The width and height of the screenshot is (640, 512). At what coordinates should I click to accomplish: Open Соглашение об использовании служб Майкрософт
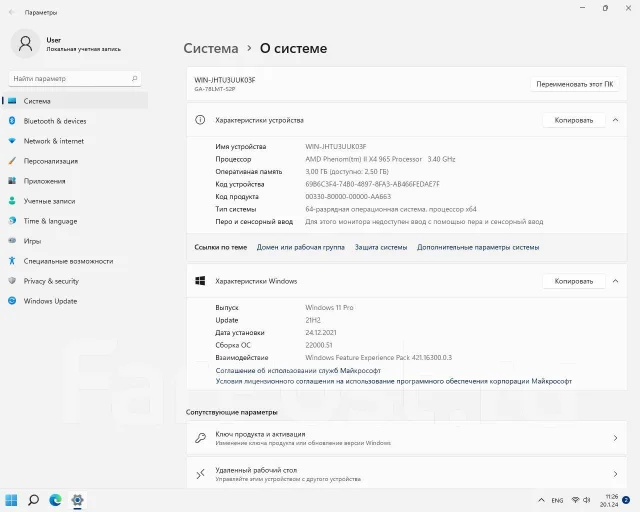tap(298, 370)
